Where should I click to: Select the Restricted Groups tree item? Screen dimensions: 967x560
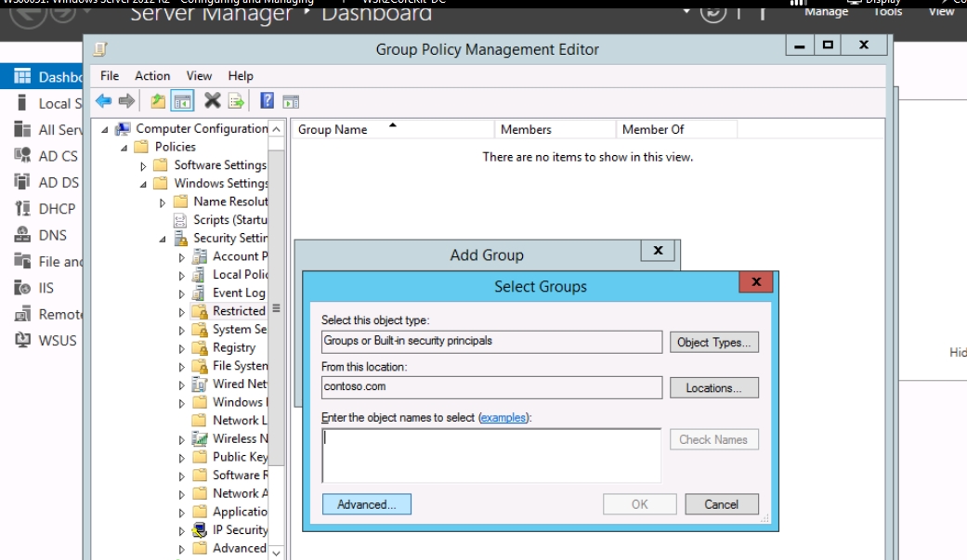(x=240, y=311)
